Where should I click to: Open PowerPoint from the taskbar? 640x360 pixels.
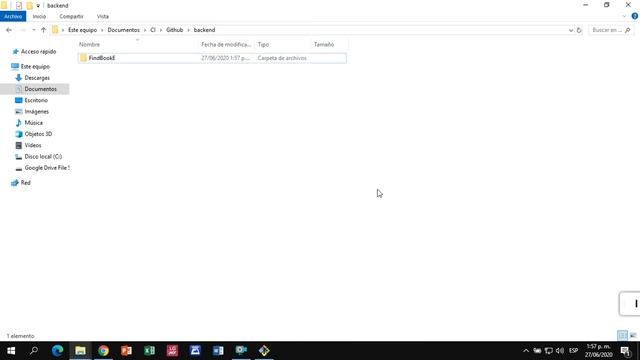[x=127, y=351]
